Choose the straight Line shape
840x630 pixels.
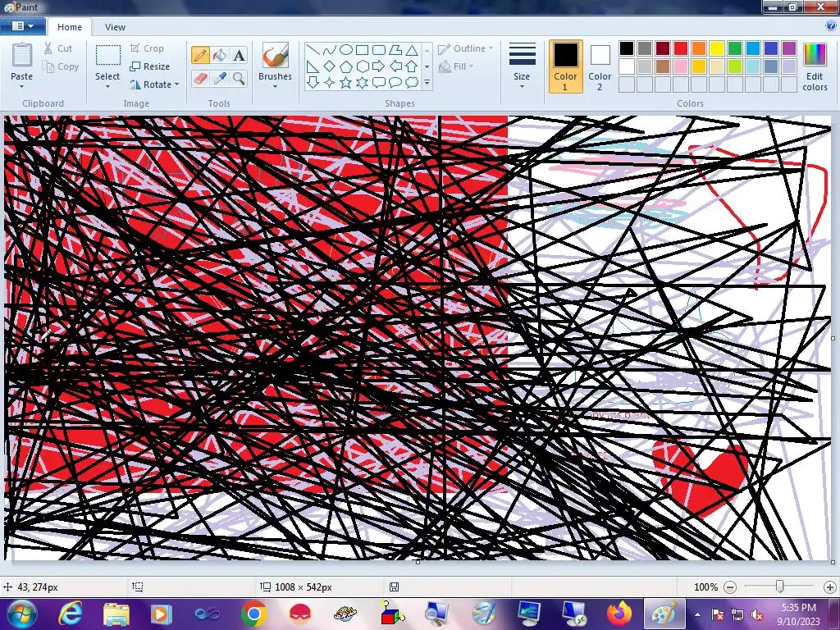(313, 50)
